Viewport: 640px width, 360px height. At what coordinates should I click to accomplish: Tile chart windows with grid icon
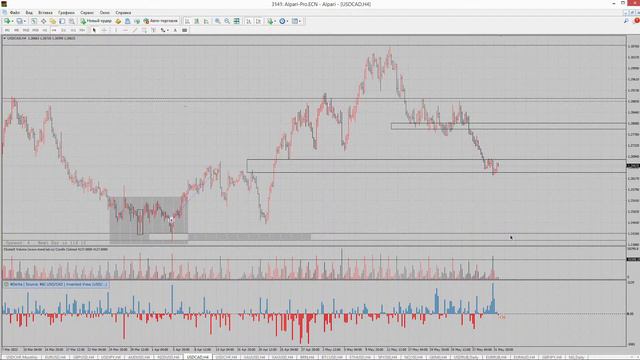point(236,21)
